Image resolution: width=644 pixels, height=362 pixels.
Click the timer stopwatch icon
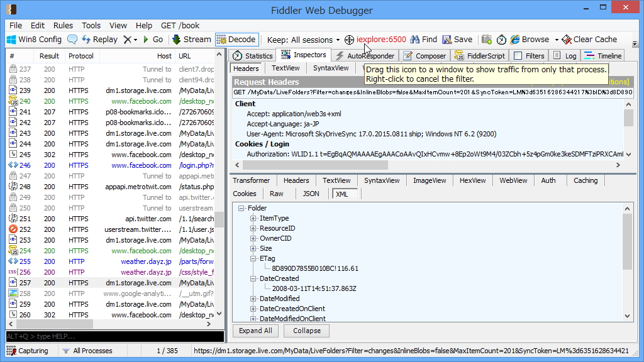point(501,40)
